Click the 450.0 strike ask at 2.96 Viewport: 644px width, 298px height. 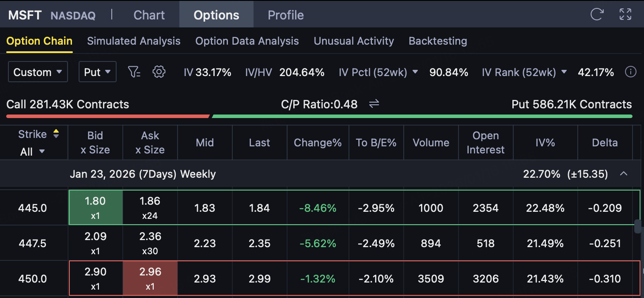(x=150, y=278)
